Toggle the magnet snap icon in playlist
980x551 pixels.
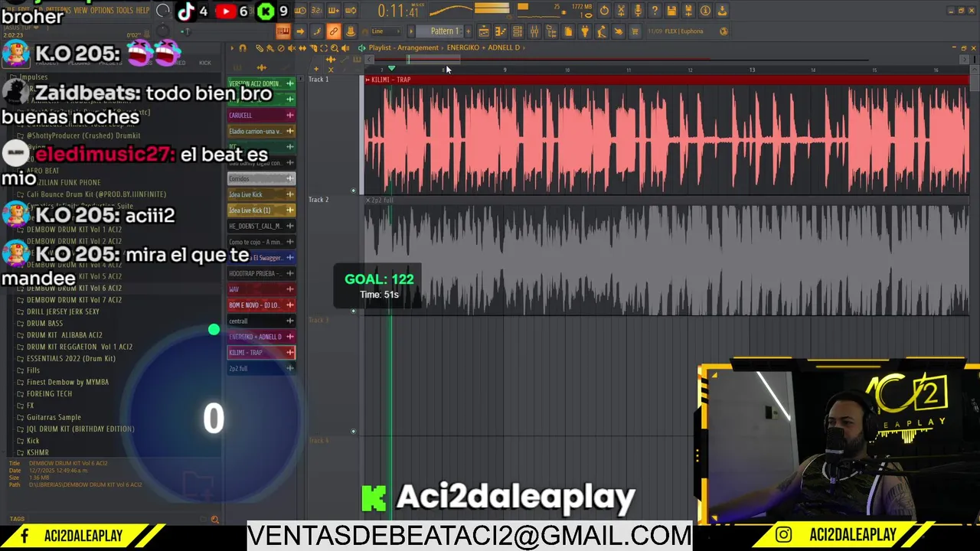click(x=243, y=47)
